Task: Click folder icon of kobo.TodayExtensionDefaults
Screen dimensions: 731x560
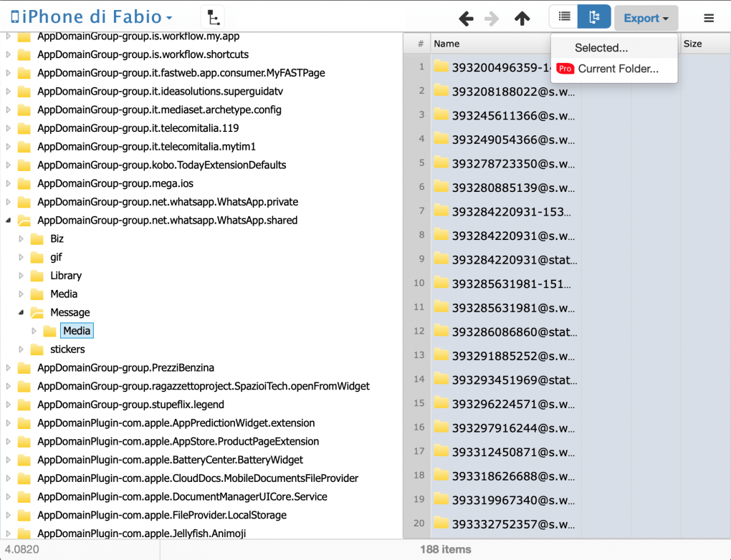Action: [24, 165]
